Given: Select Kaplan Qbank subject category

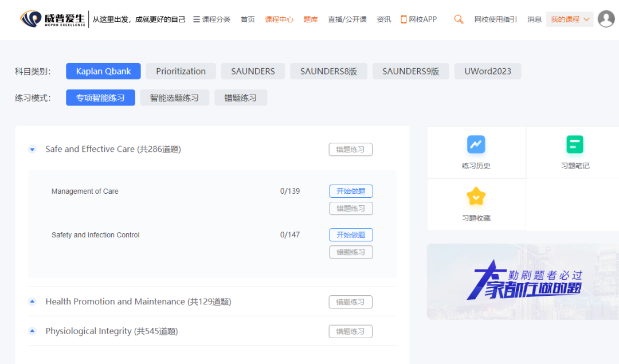Looking at the screenshot, I should click(x=103, y=71).
